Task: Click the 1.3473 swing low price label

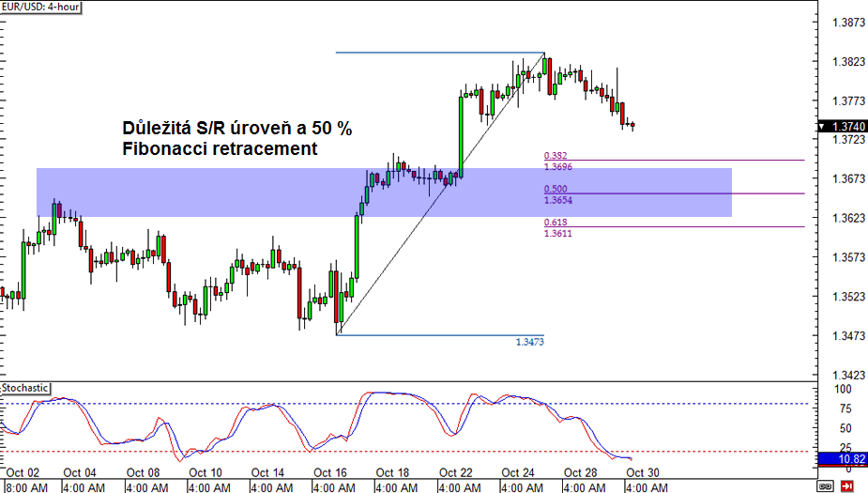Action: [x=530, y=342]
